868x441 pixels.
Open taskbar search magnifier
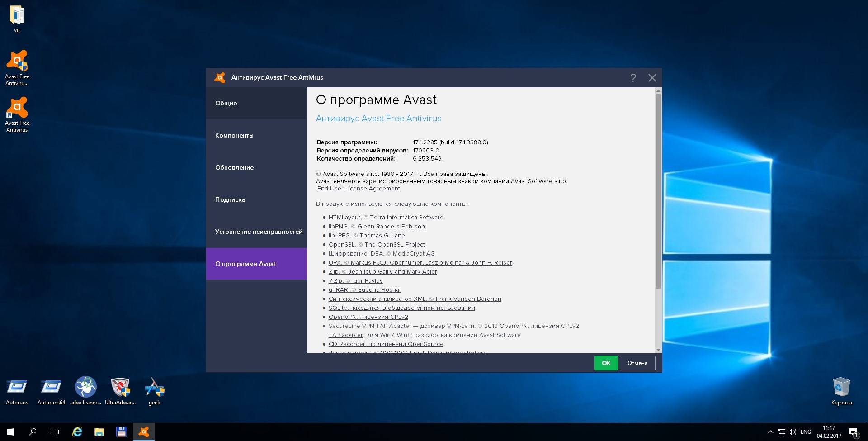click(33, 432)
